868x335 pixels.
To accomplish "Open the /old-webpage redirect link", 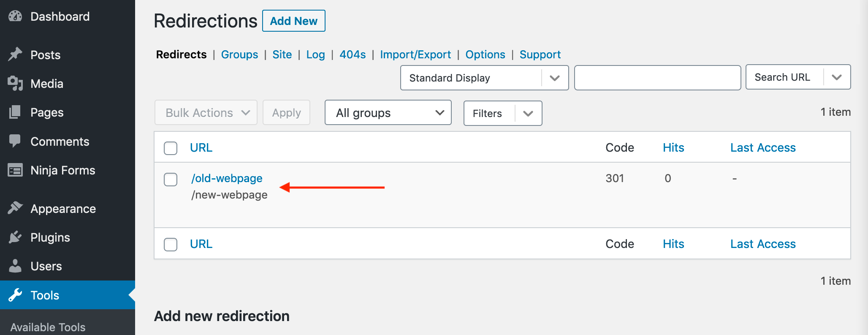I will point(227,178).
